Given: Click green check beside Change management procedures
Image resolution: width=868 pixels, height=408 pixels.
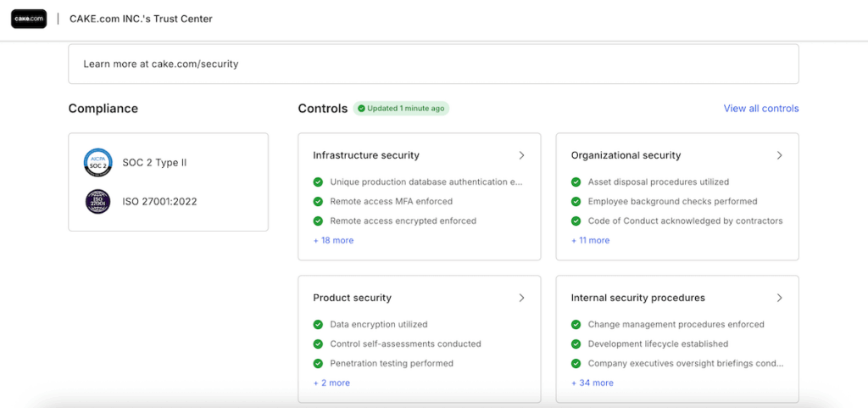Looking at the screenshot, I should pyautogui.click(x=576, y=324).
